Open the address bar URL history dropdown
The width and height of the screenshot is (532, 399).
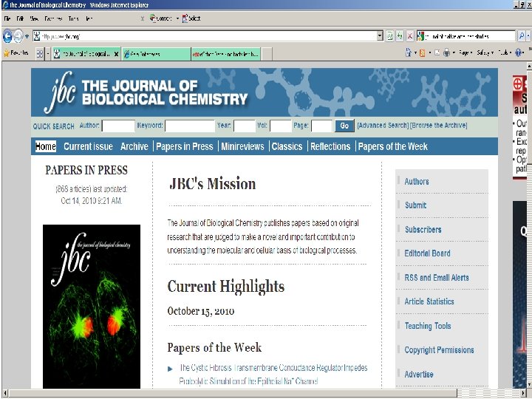pyautogui.click(x=380, y=35)
